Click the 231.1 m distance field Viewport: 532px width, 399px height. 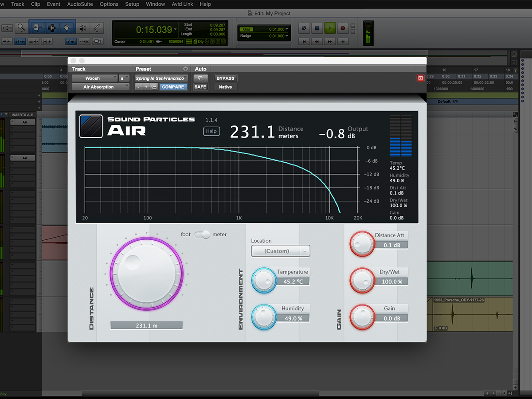(x=146, y=325)
